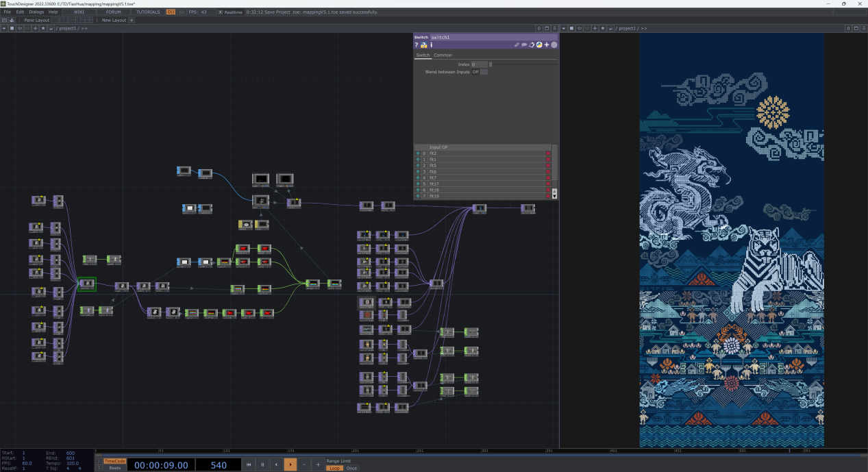Click the Python help icon in parameter header
Image resolution: width=868 pixels, height=472 pixels.
tap(423, 45)
